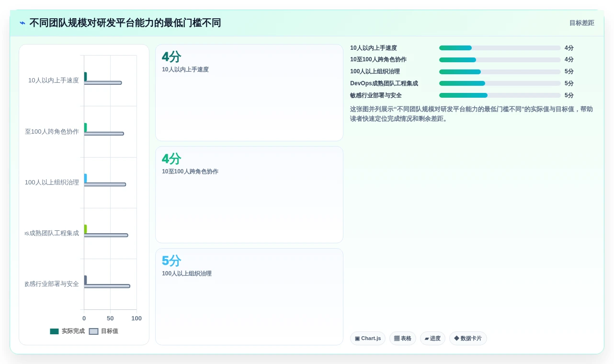
Task: Click the lightning icon beside the title
Action: (23, 23)
